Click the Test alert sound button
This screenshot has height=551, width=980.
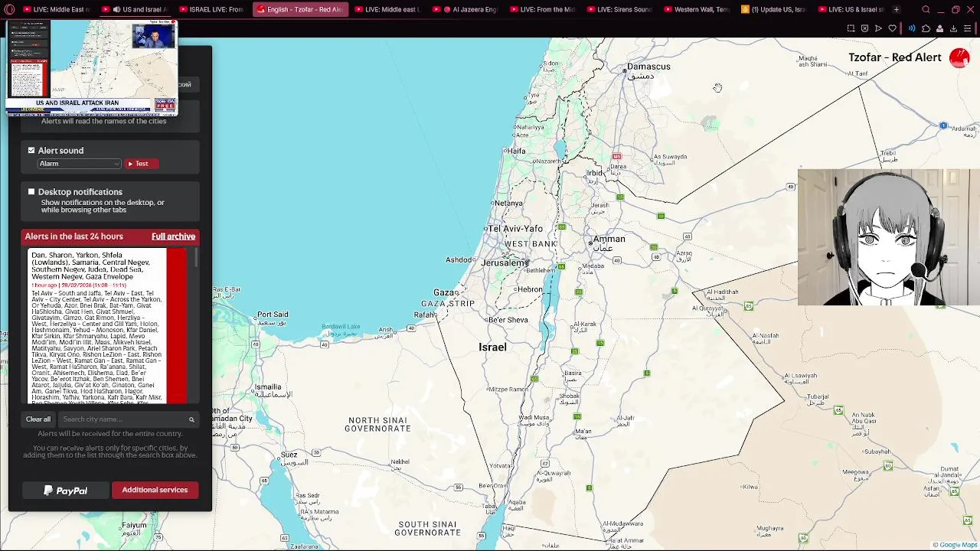(141, 164)
